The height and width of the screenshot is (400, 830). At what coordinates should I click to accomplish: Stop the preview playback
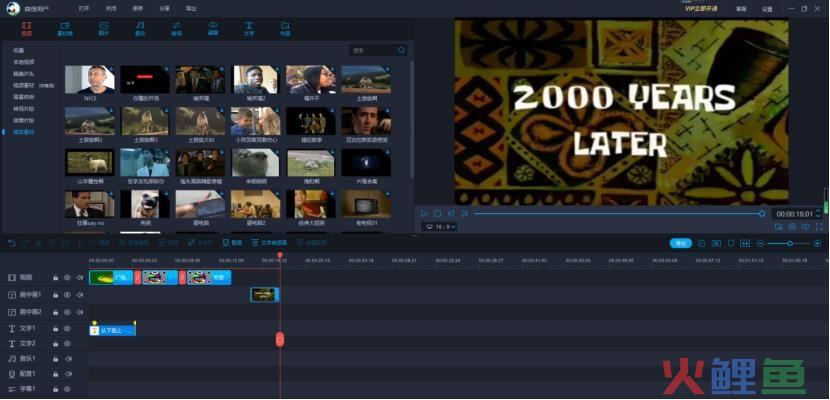pyautogui.click(x=438, y=213)
